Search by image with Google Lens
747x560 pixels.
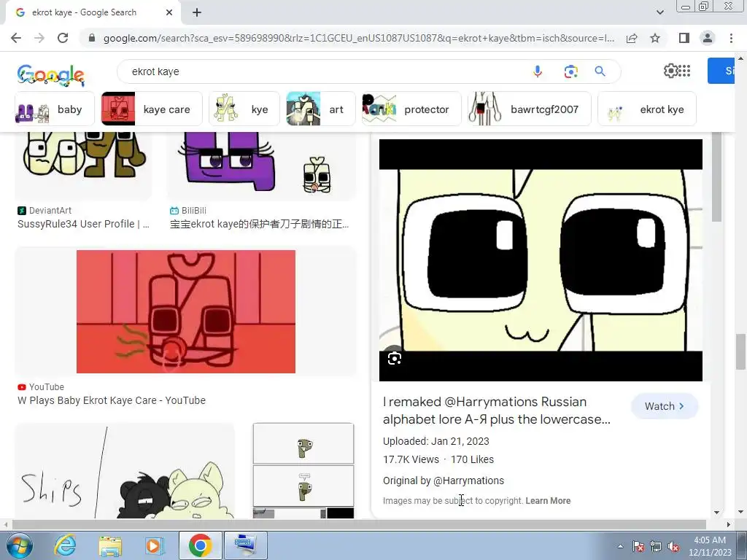click(570, 71)
